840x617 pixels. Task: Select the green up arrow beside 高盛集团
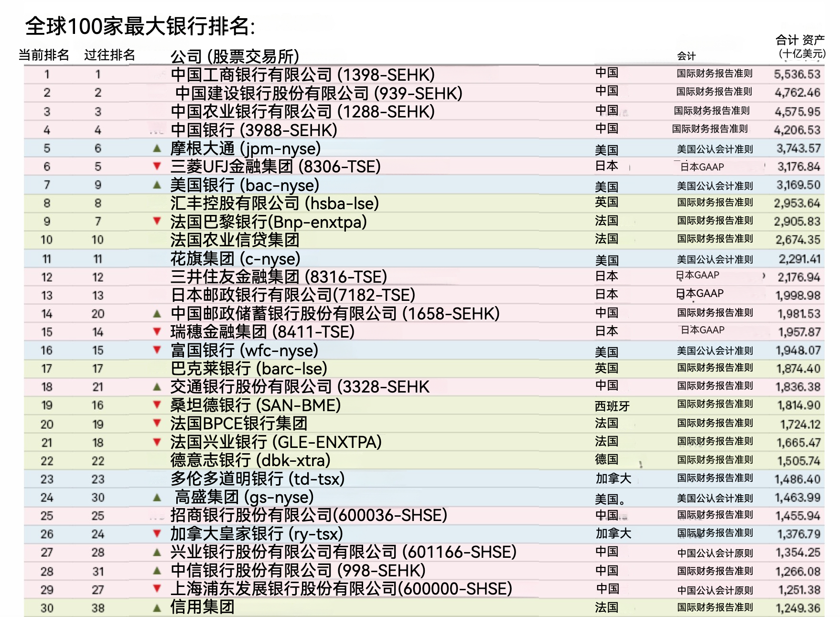click(157, 498)
